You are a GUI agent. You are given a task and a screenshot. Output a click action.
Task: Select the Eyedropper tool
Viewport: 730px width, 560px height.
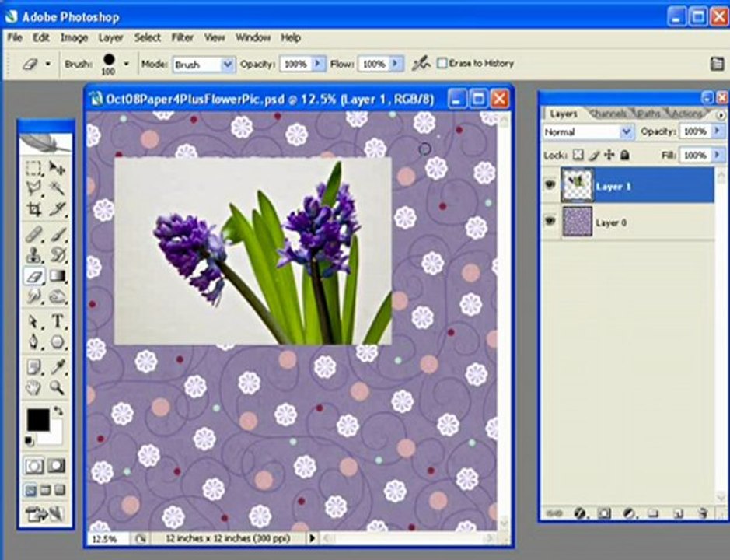pyautogui.click(x=58, y=367)
